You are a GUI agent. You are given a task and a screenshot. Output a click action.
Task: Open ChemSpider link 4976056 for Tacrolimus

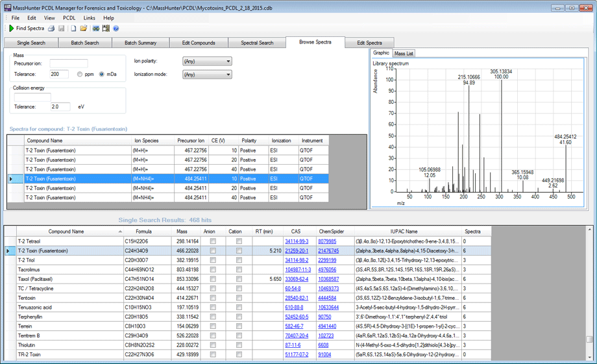[x=326, y=269]
